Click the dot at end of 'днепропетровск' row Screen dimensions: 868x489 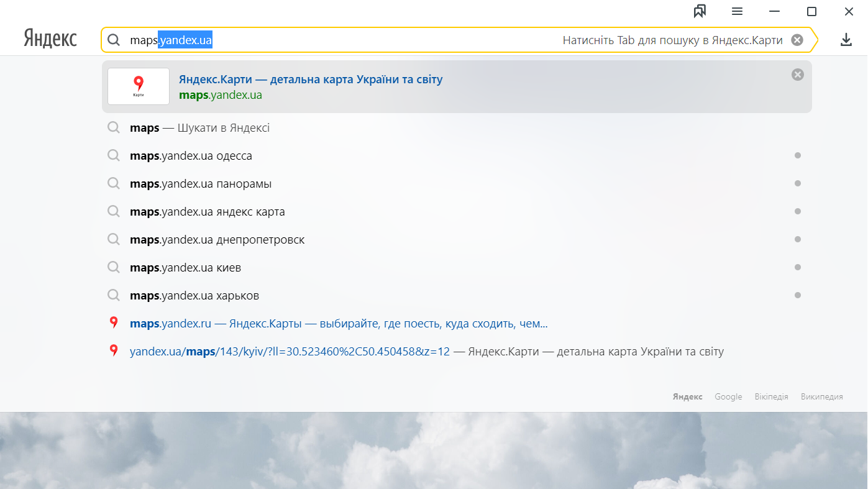point(798,239)
